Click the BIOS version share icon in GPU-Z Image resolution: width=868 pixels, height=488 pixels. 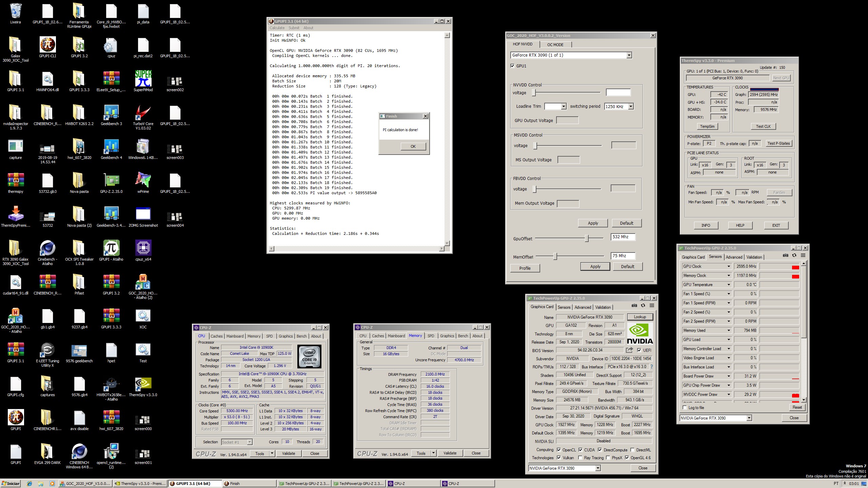click(x=629, y=350)
